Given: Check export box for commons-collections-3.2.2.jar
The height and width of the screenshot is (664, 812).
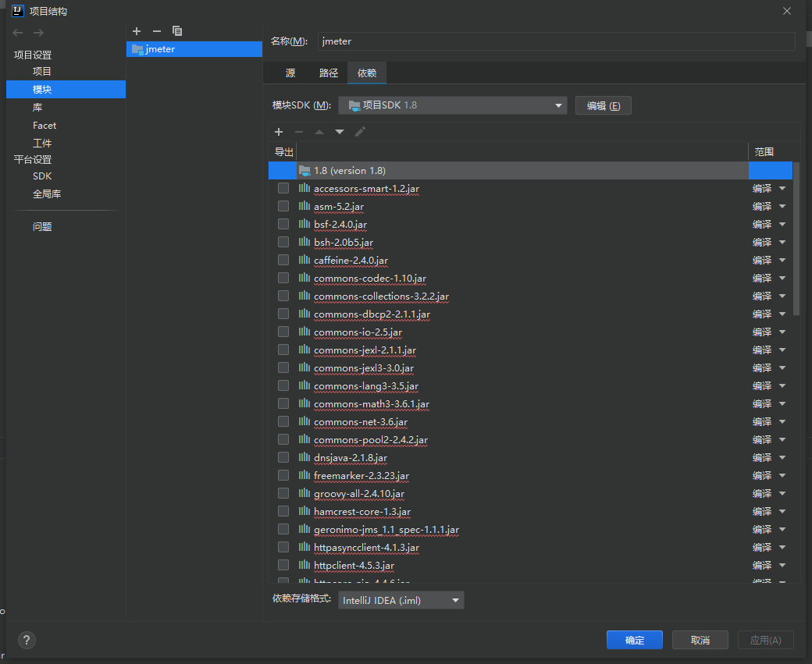Looking at the screenshot, I should (x=283, y=296).
